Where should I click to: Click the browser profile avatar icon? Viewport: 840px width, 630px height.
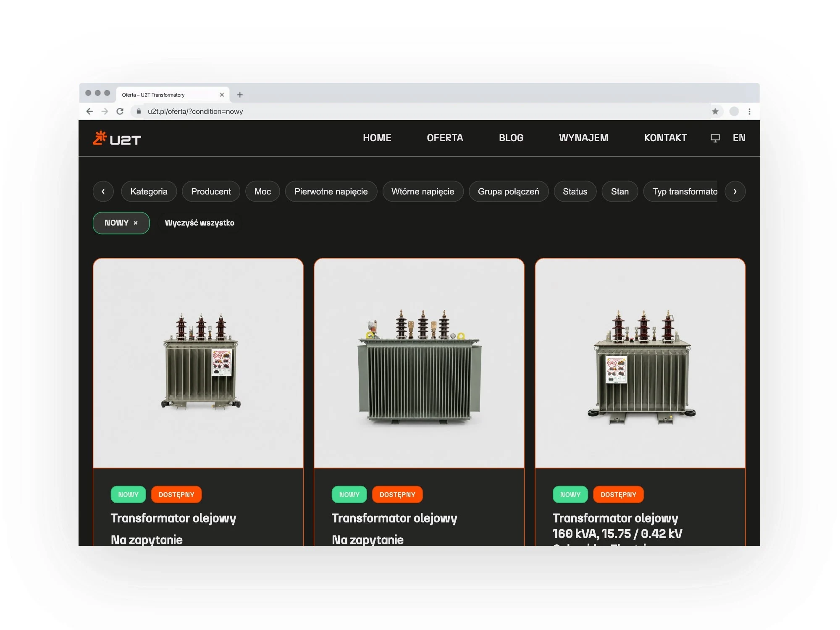(x=734, y=111)
